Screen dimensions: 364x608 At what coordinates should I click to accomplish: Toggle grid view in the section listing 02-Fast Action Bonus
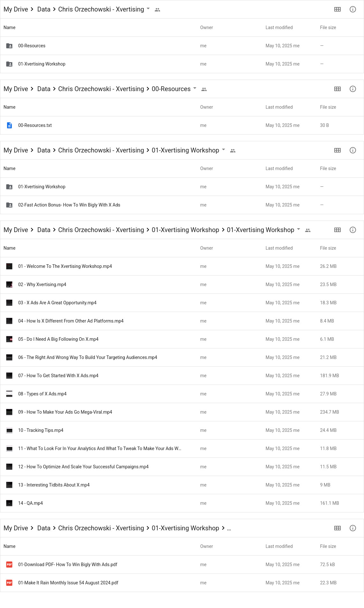click(337, 150)
